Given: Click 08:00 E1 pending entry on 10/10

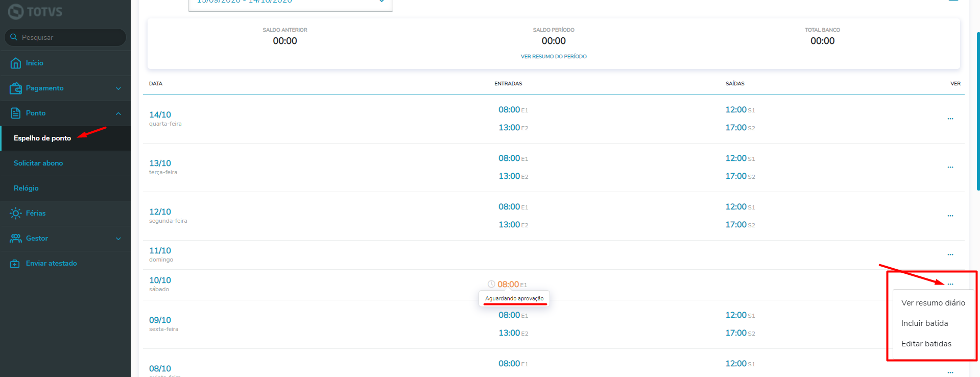Looking at the screenshot, I should [x=512, y=284].
